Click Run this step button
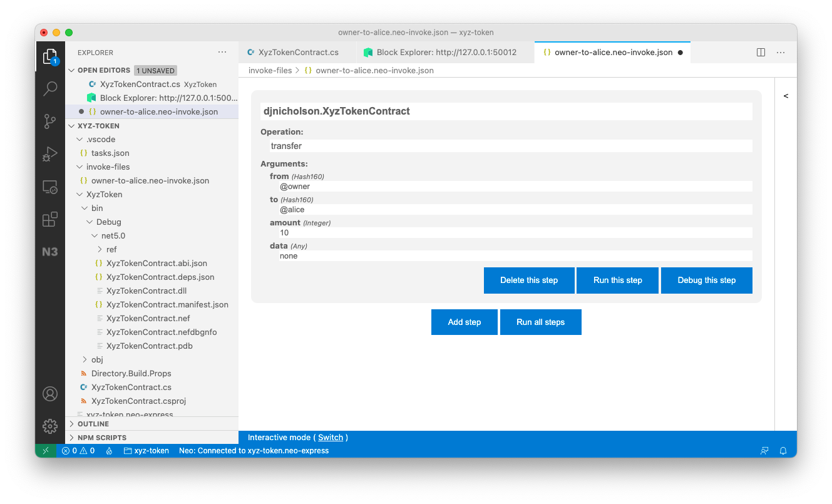Image resolution: width=832 pixels, height=504 pixels. coord(618,280)
